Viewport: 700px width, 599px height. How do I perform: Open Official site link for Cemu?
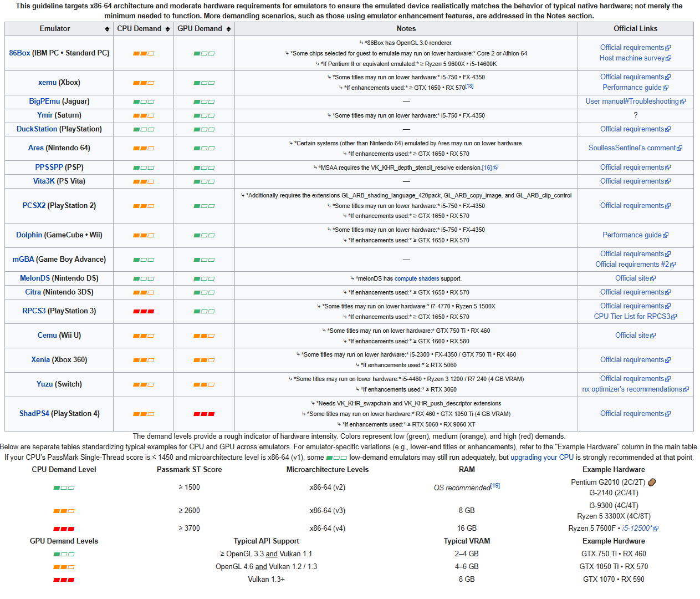[x=635, y=336]
